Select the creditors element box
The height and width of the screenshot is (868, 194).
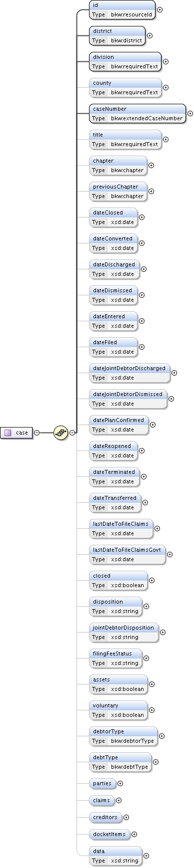[105, 817]
